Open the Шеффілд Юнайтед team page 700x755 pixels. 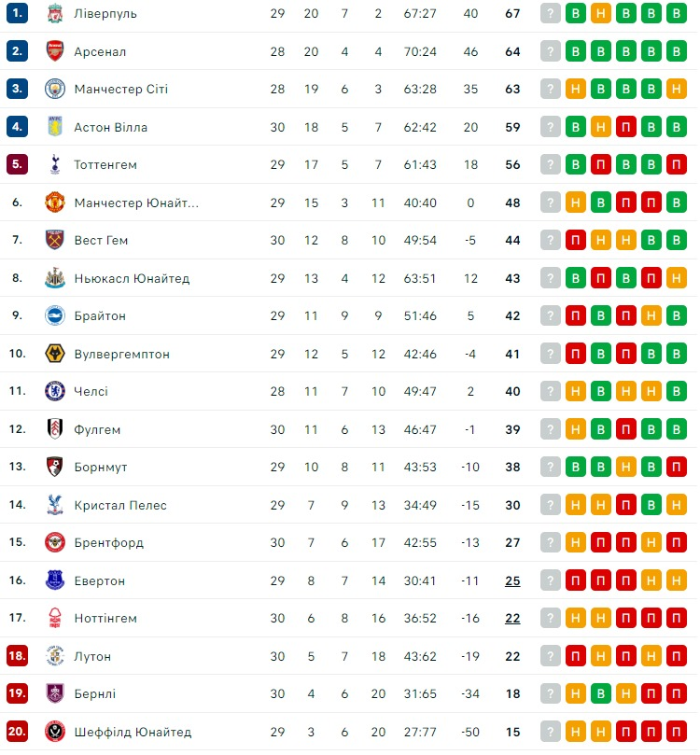pos(133,732)
